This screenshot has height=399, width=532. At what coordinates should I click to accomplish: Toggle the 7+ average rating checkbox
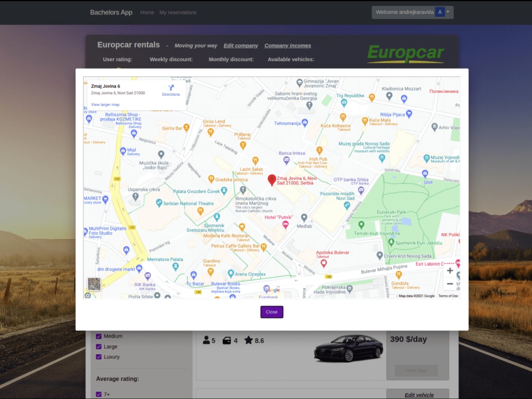coord(99,394)
